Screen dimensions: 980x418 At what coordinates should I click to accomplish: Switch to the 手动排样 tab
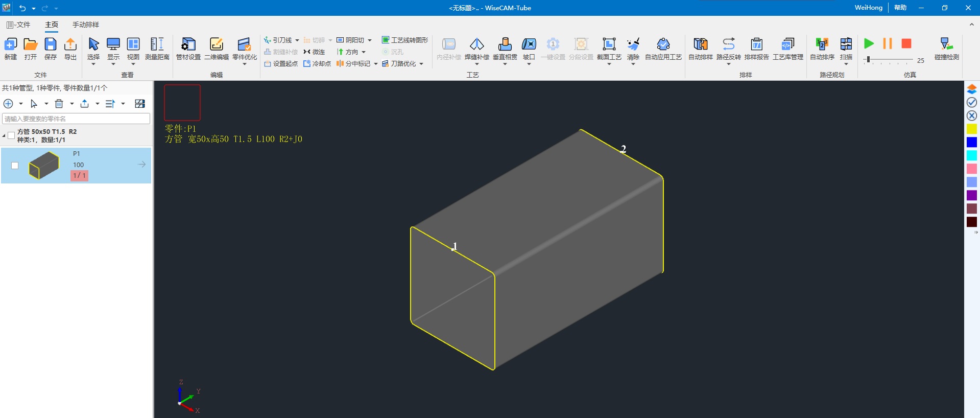click(x=85, y=25)
